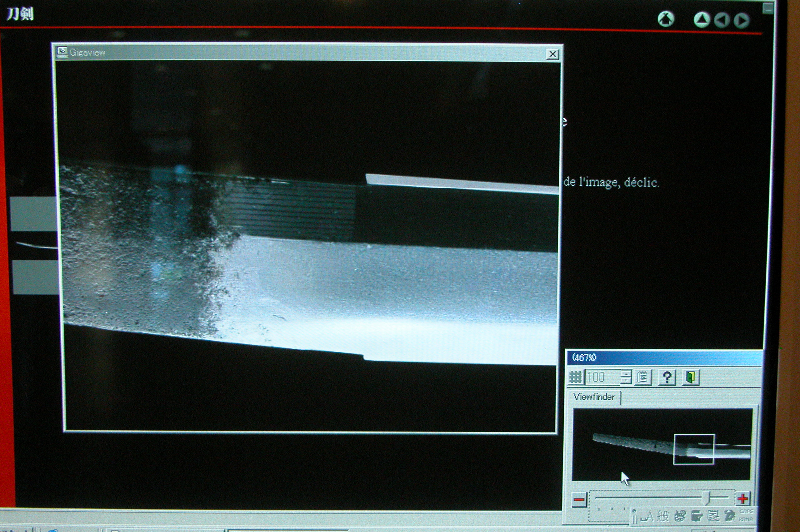Toggle the grid overlay button
This screenshot has width=800, height=532.
[x=576, y=377]
